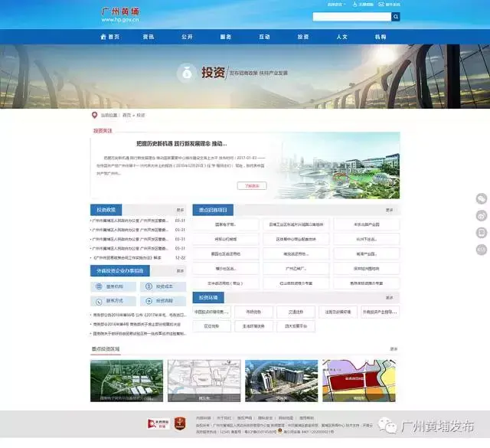
Task: Click the location pin breadcrumb icon
Action: [94, 115]
